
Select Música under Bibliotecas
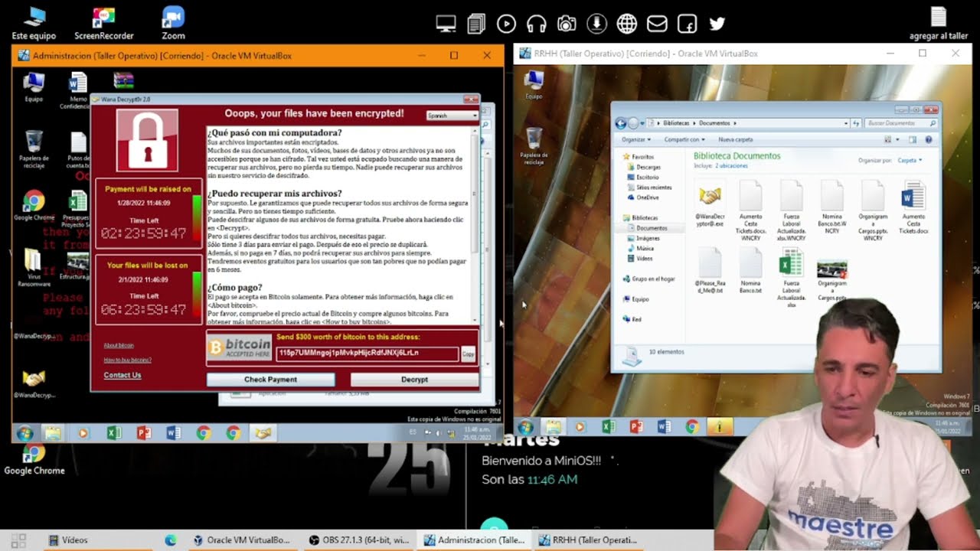[645, 249]
